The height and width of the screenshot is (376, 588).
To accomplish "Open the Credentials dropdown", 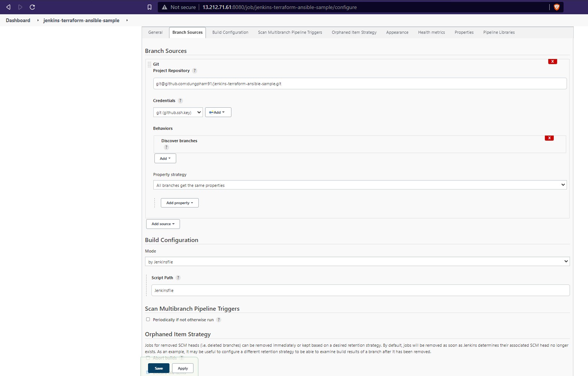I will click(178, 112).
